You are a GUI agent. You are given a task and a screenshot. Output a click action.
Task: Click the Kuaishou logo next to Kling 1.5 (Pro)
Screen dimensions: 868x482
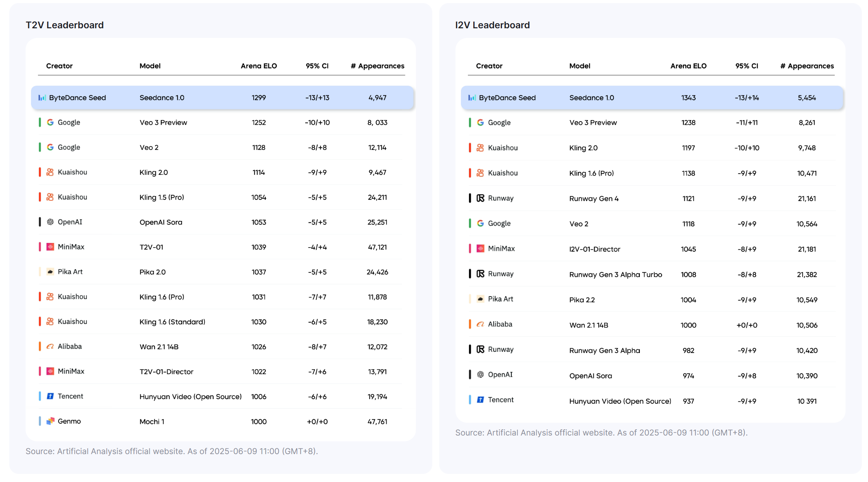coord(50,197)
